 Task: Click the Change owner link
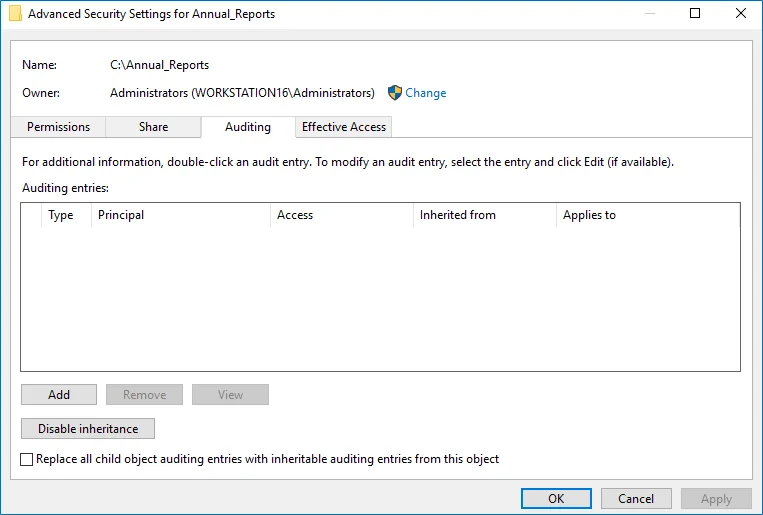426,92
